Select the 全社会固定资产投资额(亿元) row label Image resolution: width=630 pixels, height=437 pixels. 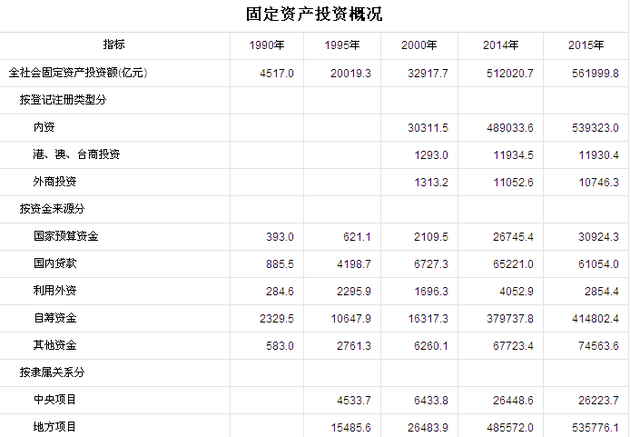(x=77, y=73)
